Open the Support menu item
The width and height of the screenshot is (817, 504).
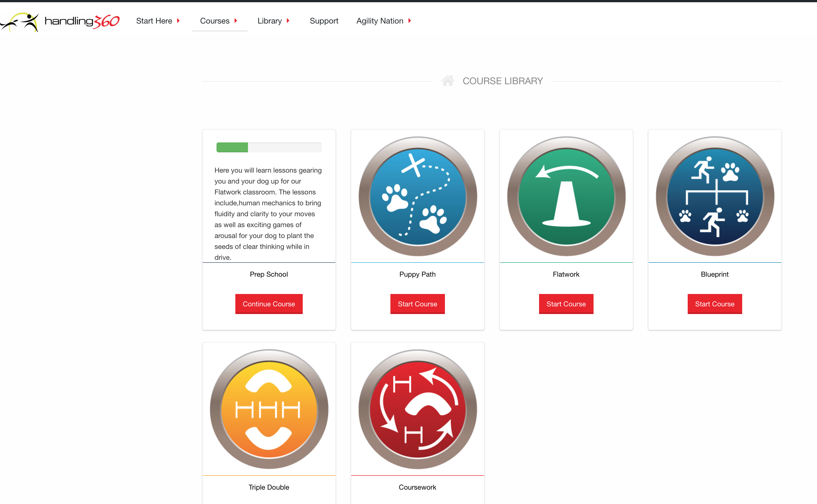point(324,21)
